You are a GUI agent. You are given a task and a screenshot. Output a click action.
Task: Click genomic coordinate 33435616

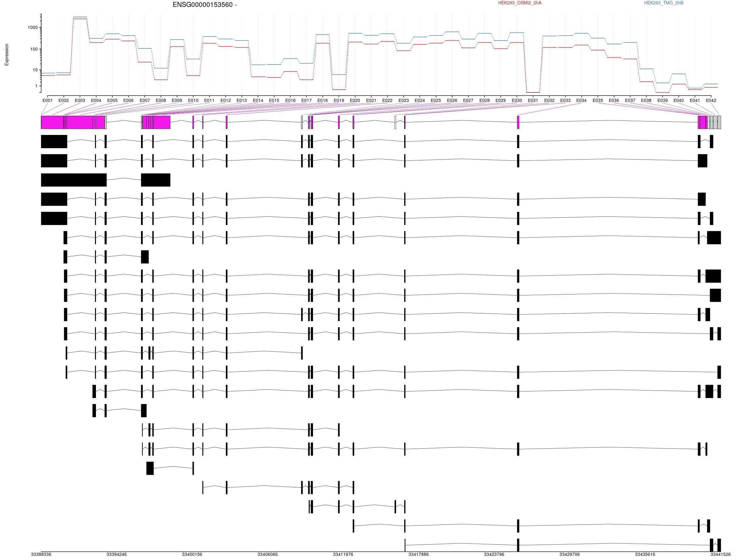click(x=645, y=555)
